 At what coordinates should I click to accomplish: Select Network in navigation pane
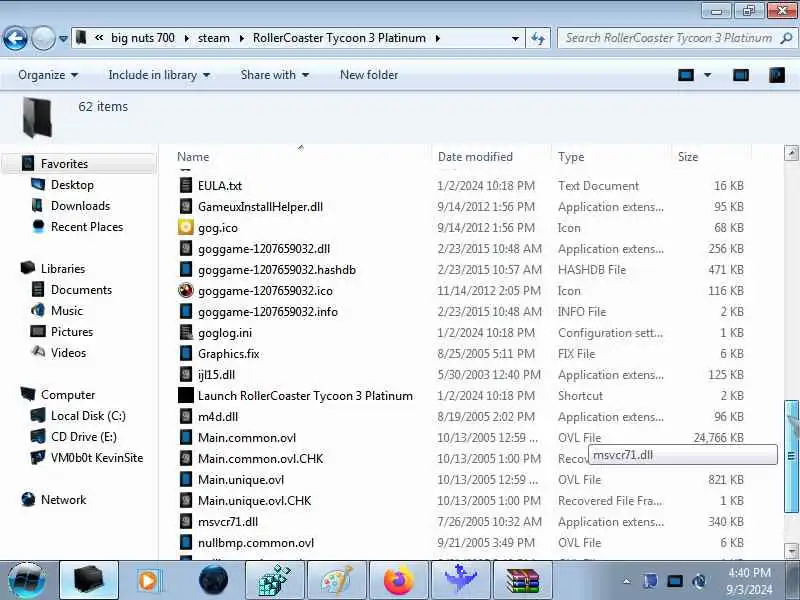[63, 499]
